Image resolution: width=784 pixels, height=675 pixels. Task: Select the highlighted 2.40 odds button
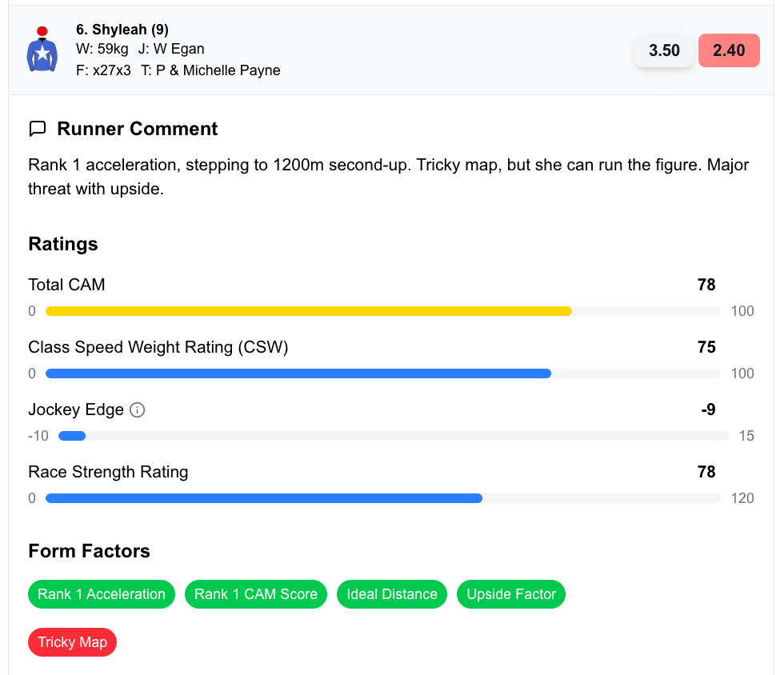(x=729, y=50)
